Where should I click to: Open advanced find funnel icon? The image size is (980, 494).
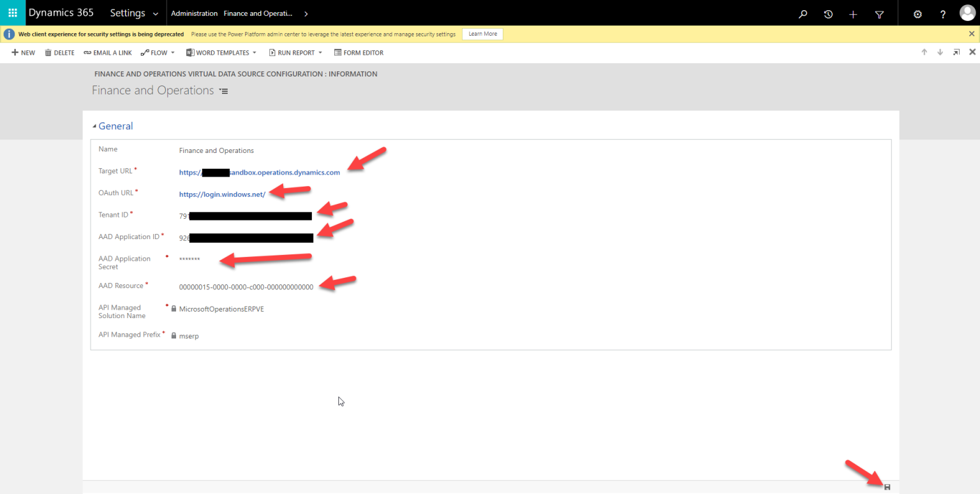(x=879, y=14)
